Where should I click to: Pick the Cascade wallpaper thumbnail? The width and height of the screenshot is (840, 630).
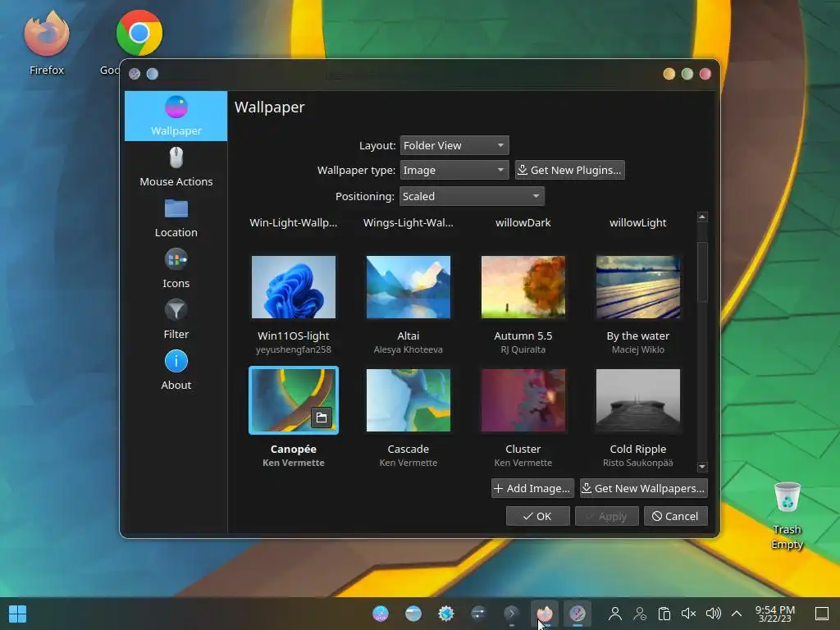click(x=409, y=400)
